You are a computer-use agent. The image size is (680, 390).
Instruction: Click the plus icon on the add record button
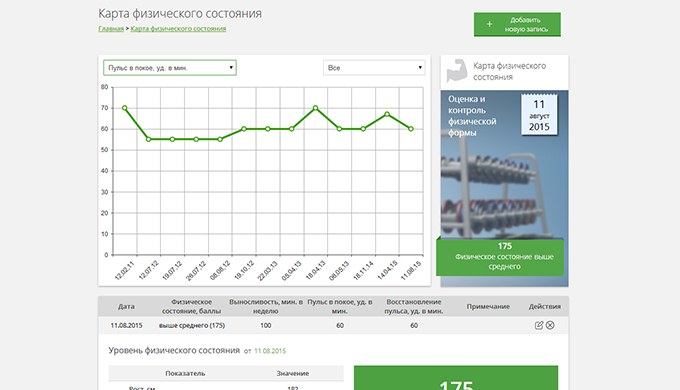[489, 24]
